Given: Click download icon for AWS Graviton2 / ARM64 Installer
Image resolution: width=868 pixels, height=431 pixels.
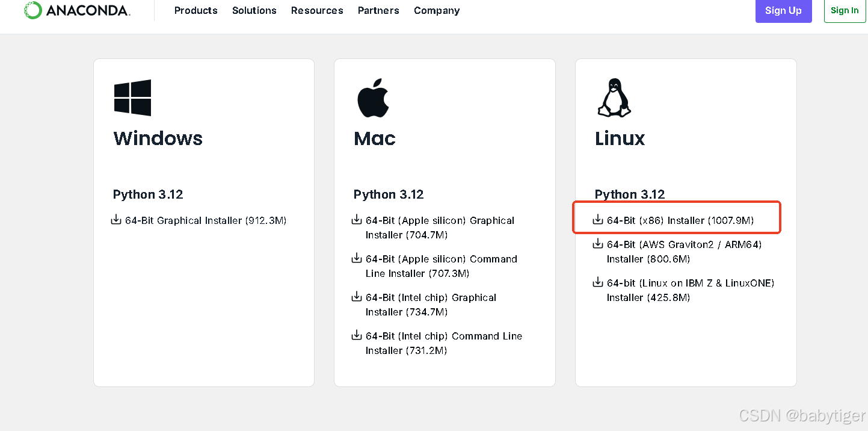Looking at the screenshot, I should point(598,244).
